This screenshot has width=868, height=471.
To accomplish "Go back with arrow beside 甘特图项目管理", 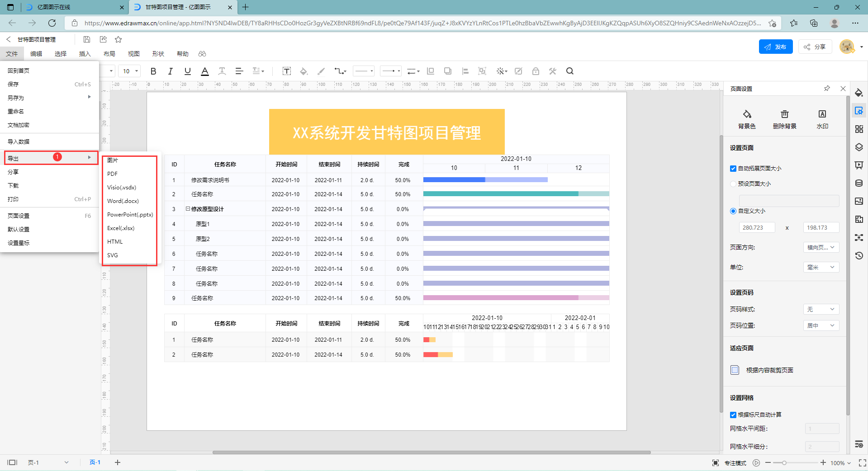I will tap(8, 39).
